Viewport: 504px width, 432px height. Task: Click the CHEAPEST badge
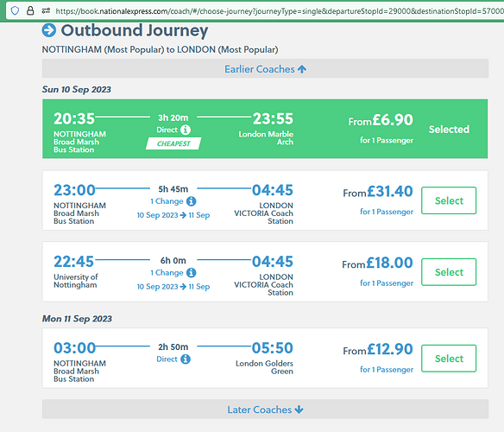pyautogui.click(x=173, y=143)
